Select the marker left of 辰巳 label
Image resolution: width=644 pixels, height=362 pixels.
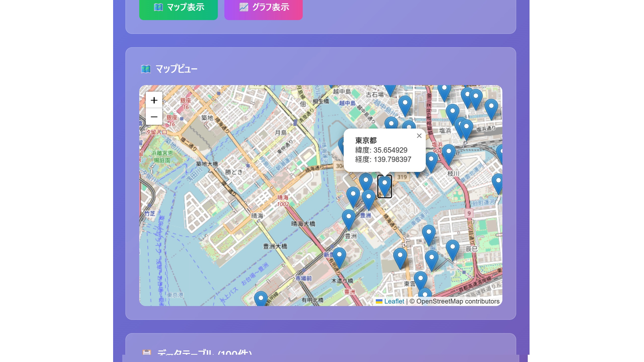click(x=452, y=250)
